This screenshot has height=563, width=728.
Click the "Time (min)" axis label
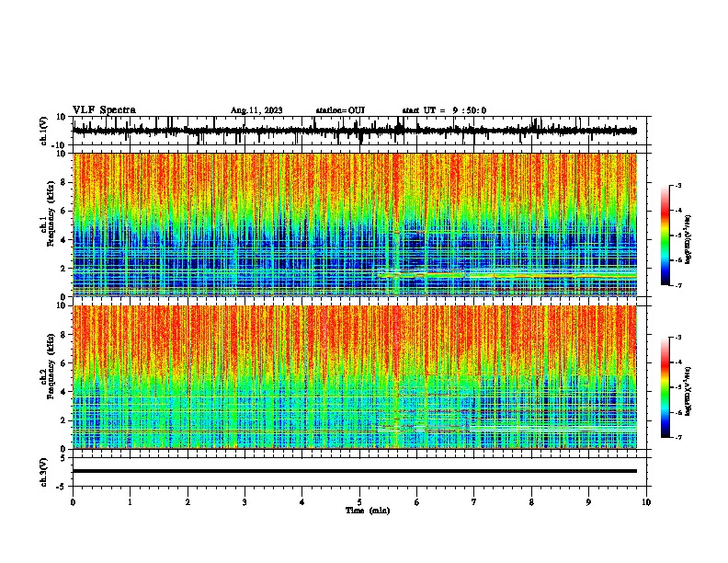point(368,511)
